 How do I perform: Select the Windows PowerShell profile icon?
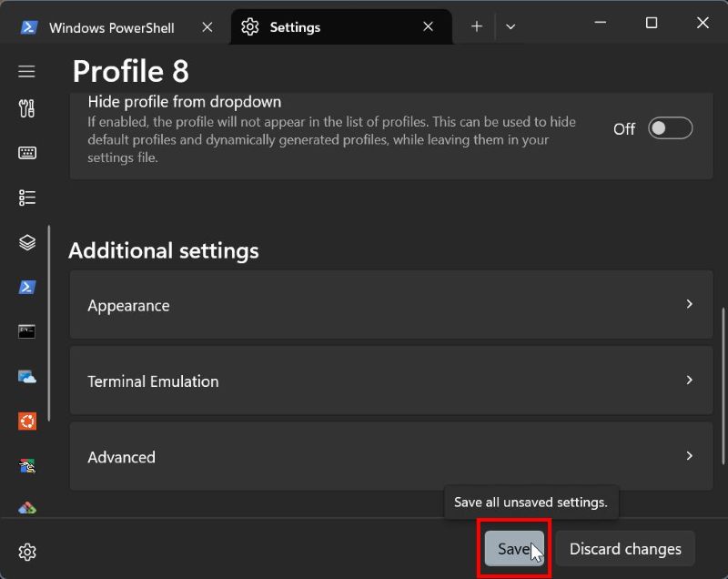point(27,287)
